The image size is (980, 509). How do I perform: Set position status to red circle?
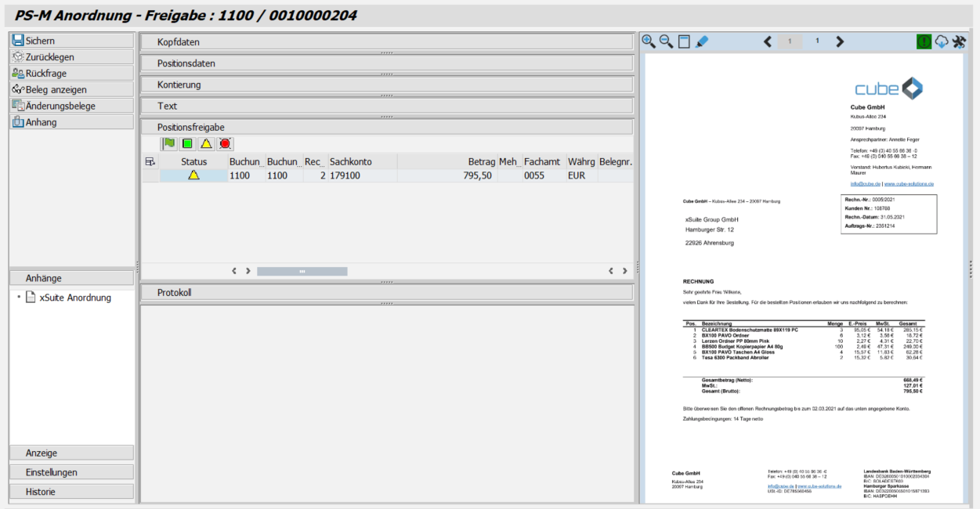pyautogui.click(x=225, y=143)
